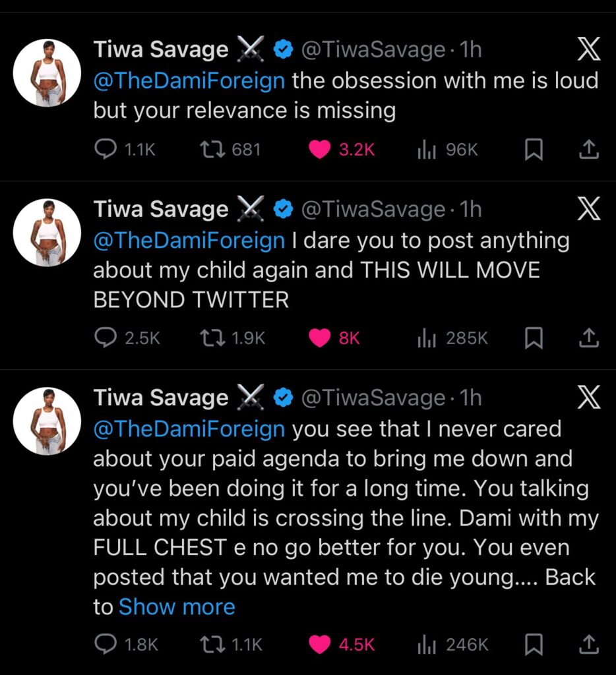Share the third tweet
616x675 pixels.
[x=589, y=645]
